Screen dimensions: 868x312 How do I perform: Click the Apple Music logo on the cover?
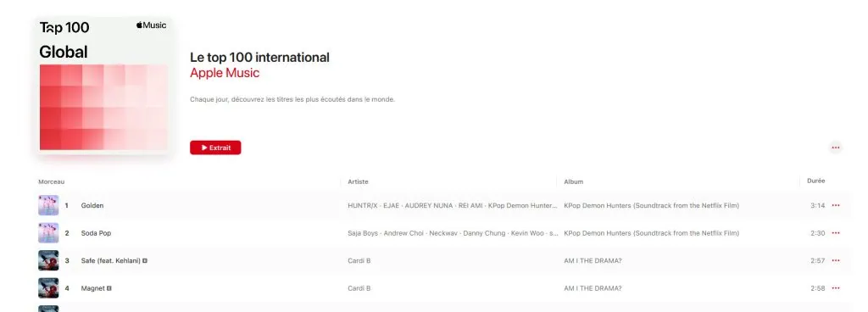pos(151,25)
